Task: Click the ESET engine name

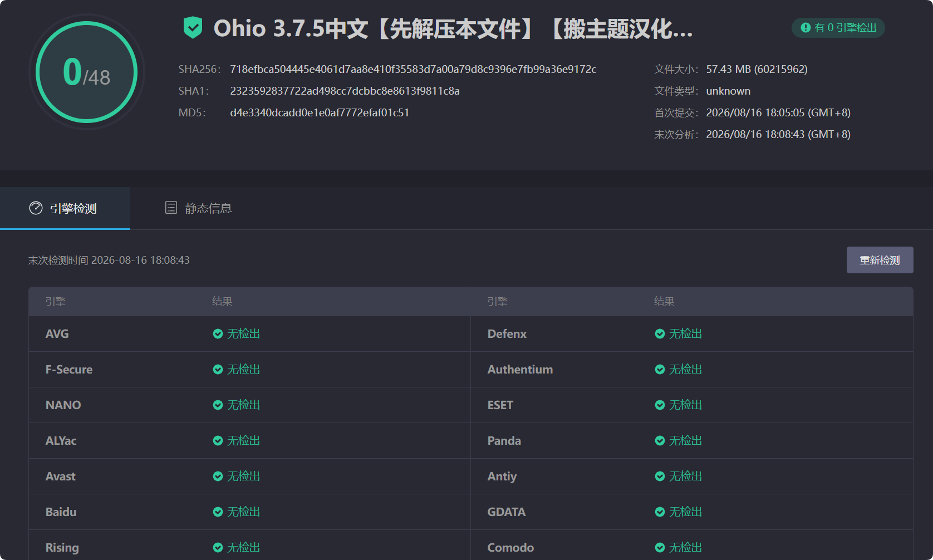Action: [x=500, y=405]
